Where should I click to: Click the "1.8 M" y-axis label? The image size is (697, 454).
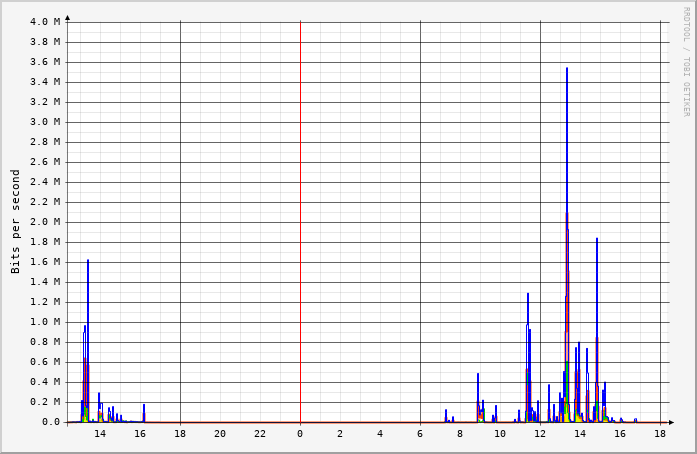click(x=45, y=242)
